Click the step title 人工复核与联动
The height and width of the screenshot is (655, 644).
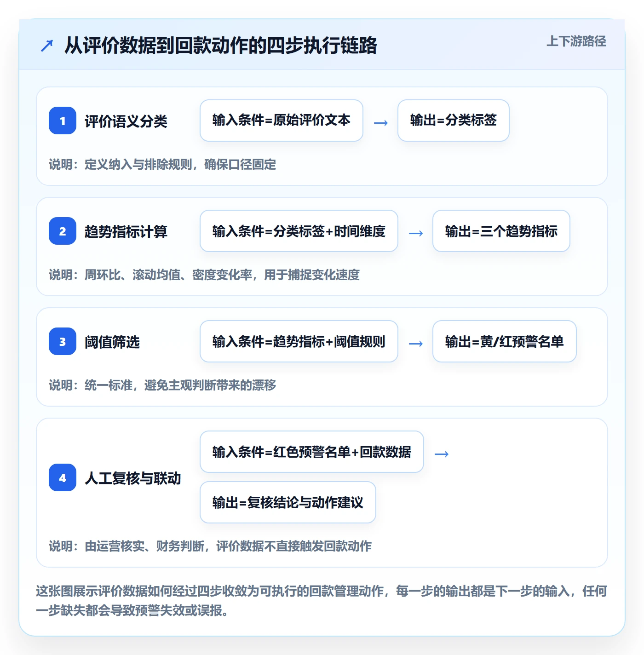point(133,478)
